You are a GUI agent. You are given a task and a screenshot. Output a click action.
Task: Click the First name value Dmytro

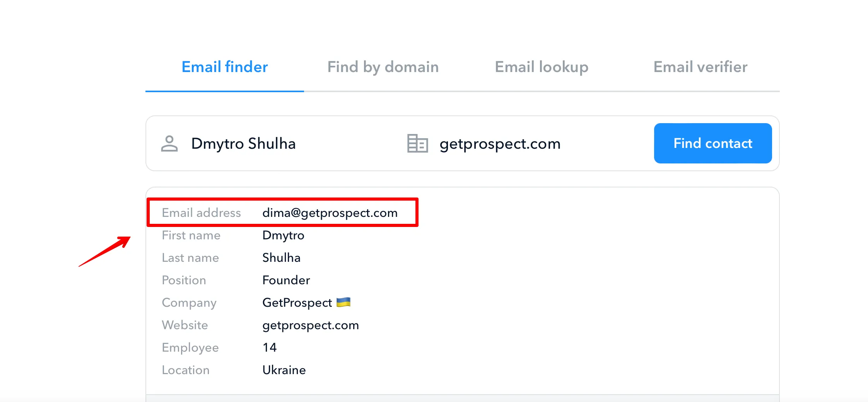point(283,235)
